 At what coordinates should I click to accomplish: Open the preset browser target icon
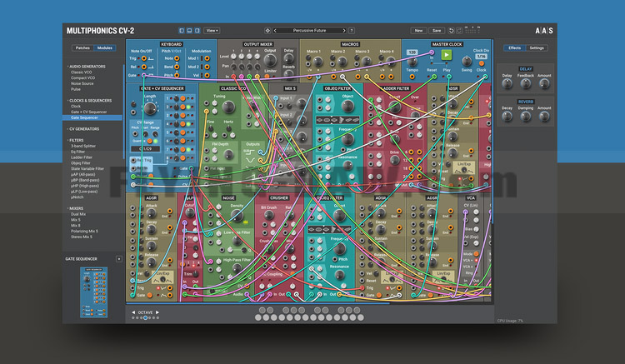pyautogui.click(x=267, y=31)
